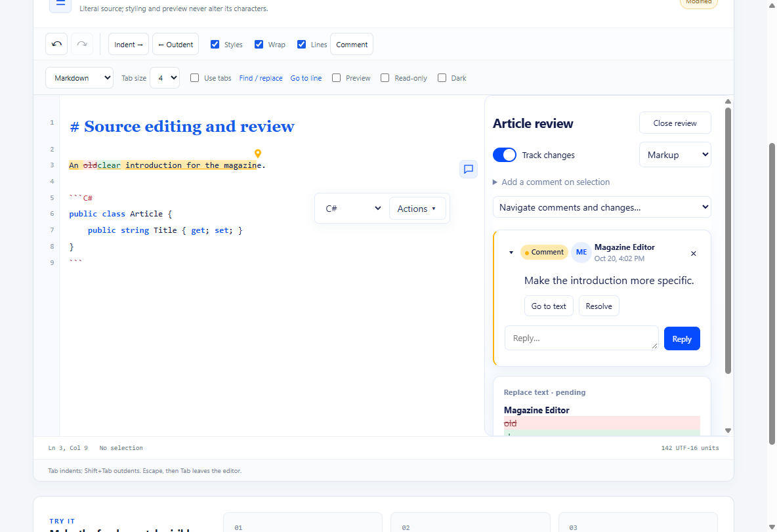Click the Outdent button
777x532 pixels.
175,44
